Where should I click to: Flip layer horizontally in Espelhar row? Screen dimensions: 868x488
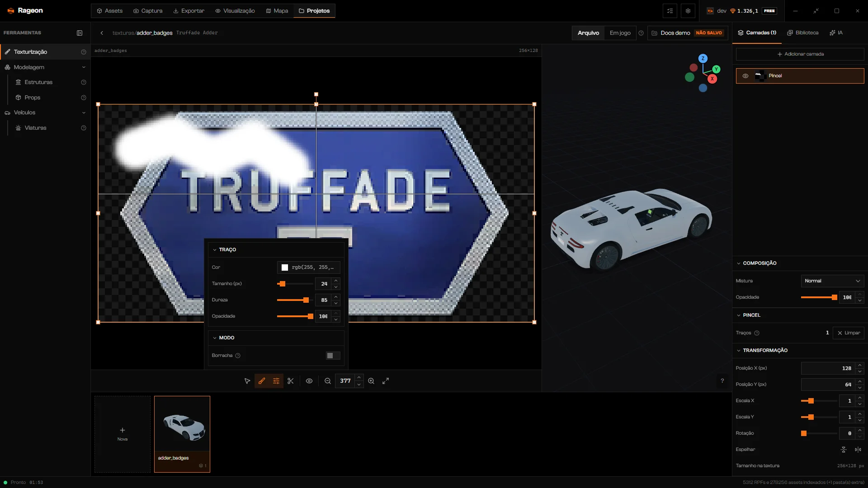[858, 450]
